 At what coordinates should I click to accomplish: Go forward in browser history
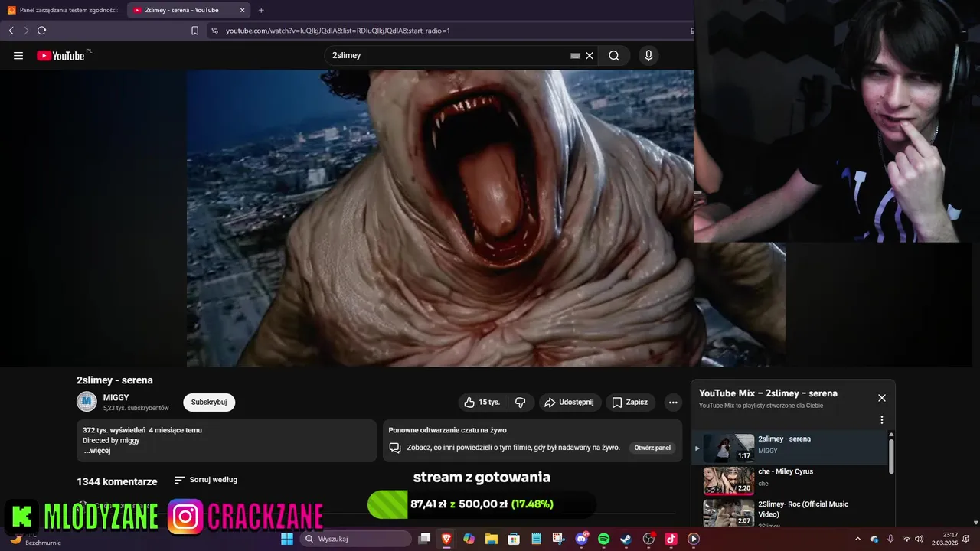[26, 31]
